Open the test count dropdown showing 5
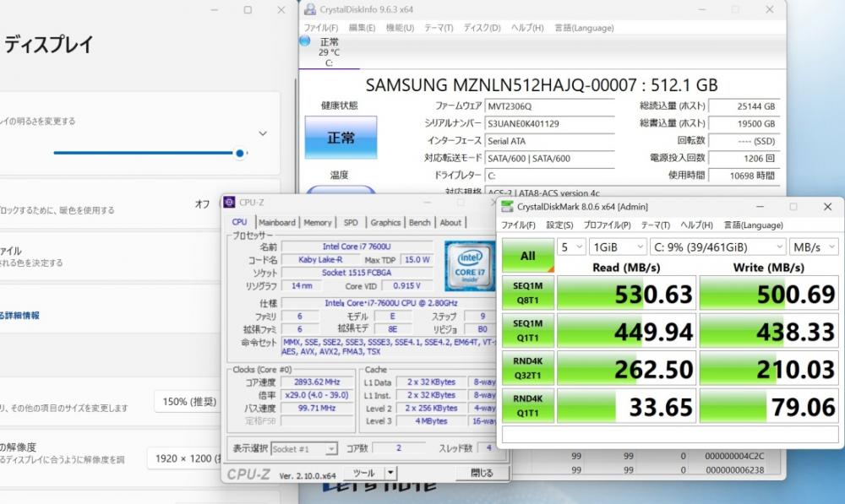The width and height of the screenshot is (845, 504). point(572,247)
